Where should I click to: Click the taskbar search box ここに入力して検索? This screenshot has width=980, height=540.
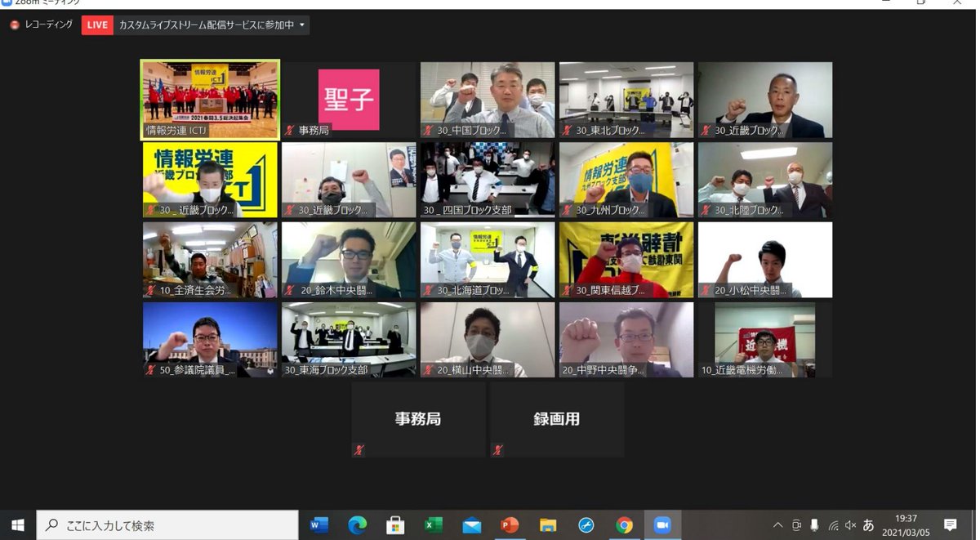167,525
